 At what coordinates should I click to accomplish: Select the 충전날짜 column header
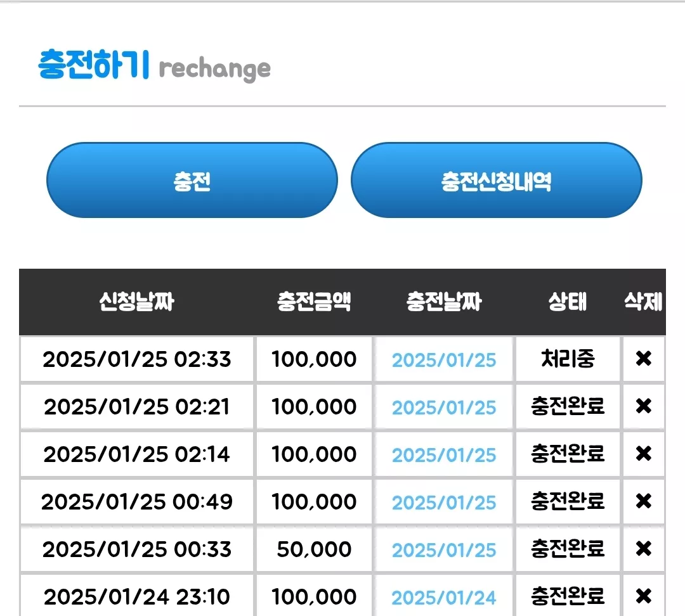coord(444,302)
